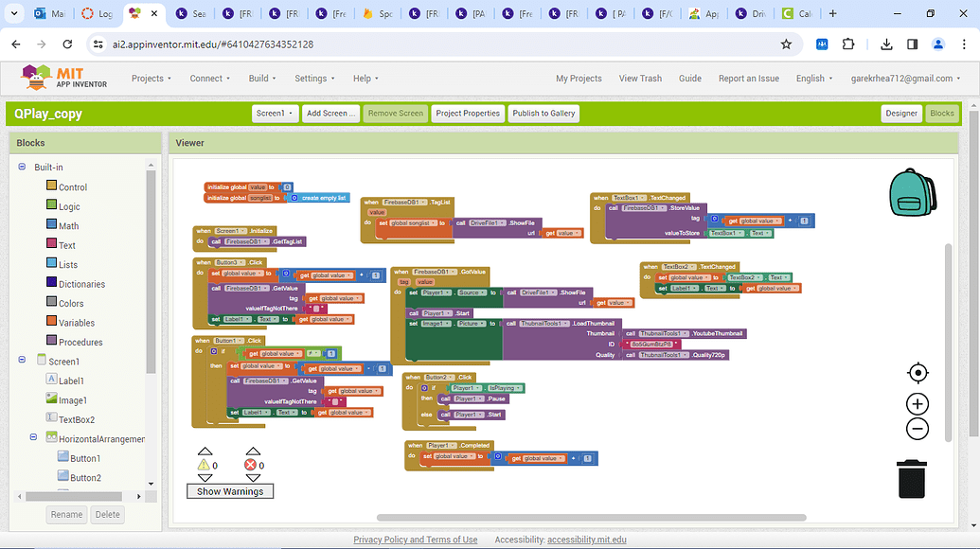
Task: Bookmark this page with the star icon
Action: (786, 44)
